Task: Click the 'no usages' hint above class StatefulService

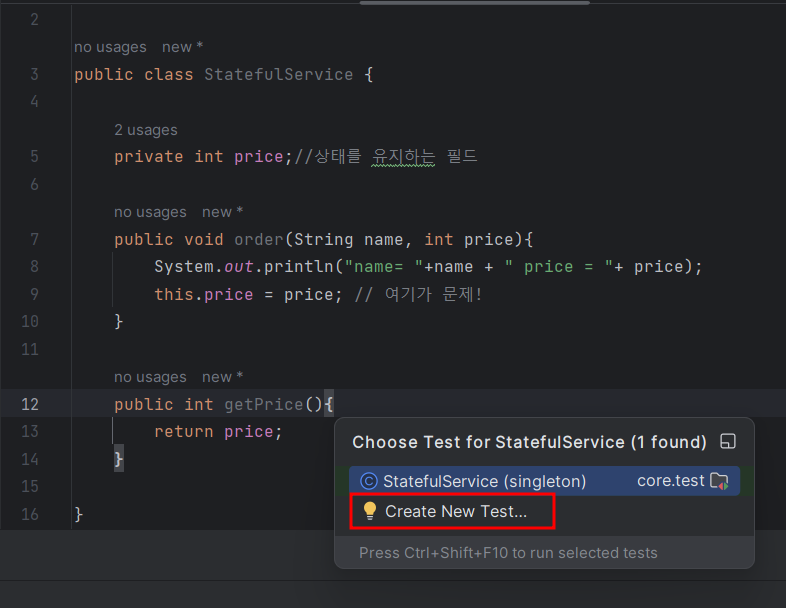Action: point(110,47)
